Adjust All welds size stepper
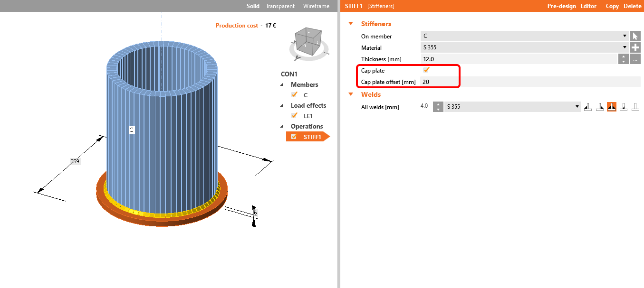This screenshot has width=644, height=288. click(438, 107)
